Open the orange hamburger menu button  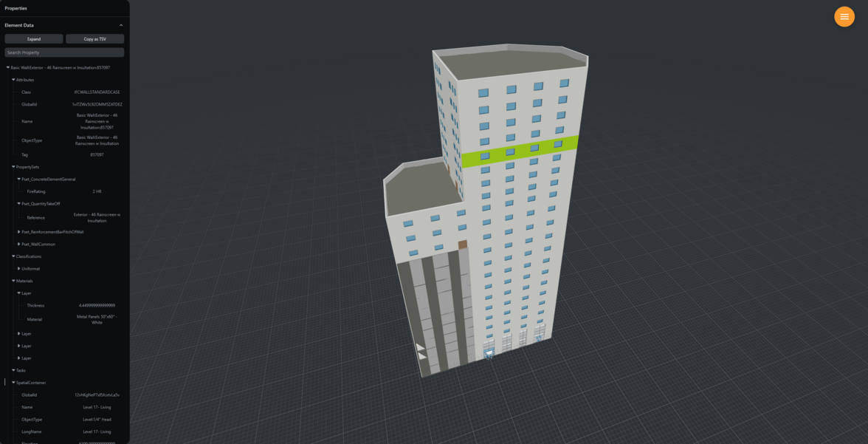(x=844, y=16)
